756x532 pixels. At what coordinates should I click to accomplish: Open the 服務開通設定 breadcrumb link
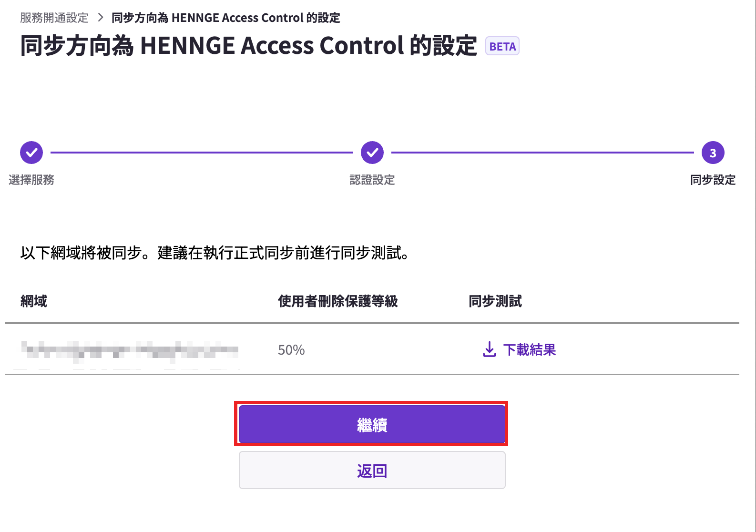point(54,18)
